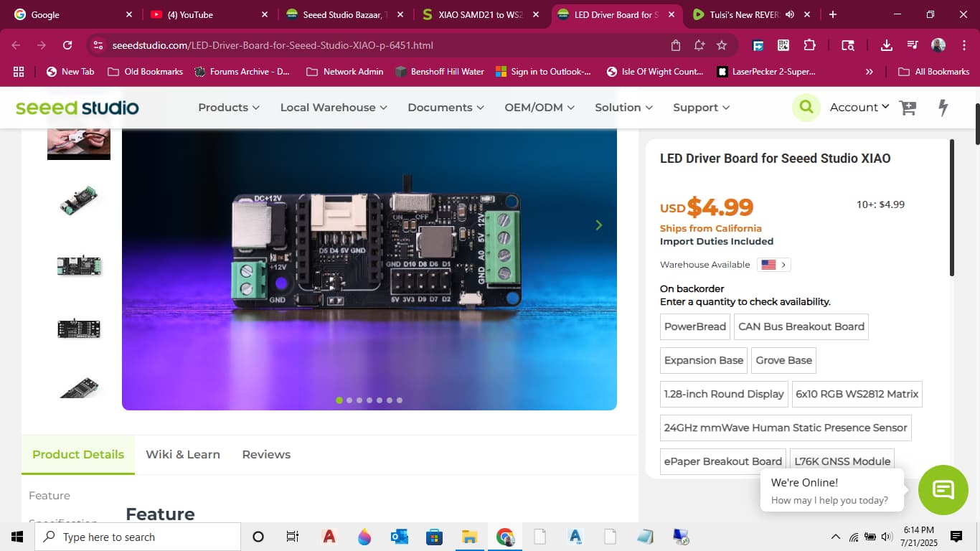Expand the Support menu

click(x=701, y=108)
